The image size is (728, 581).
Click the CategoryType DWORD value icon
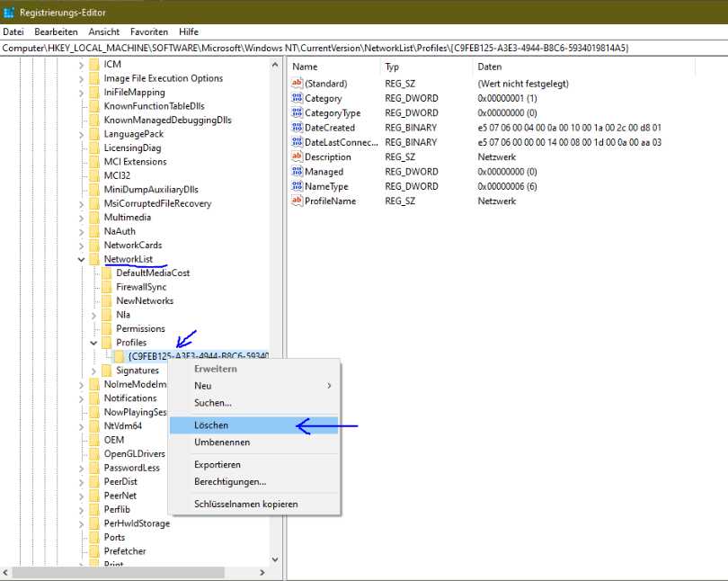click(297, 112)
